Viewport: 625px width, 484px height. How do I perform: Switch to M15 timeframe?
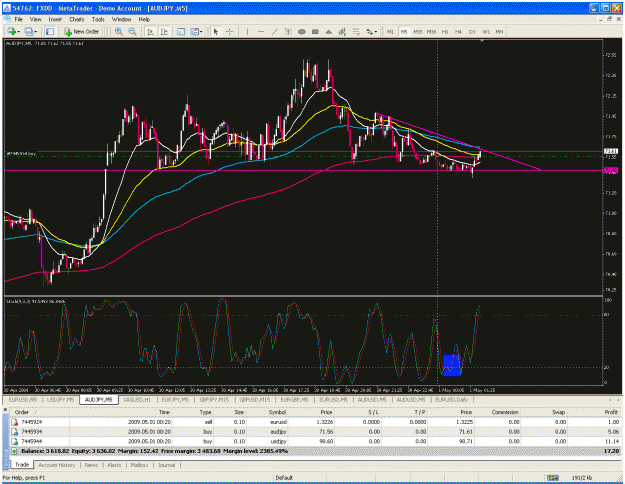(x=418, y=31)
